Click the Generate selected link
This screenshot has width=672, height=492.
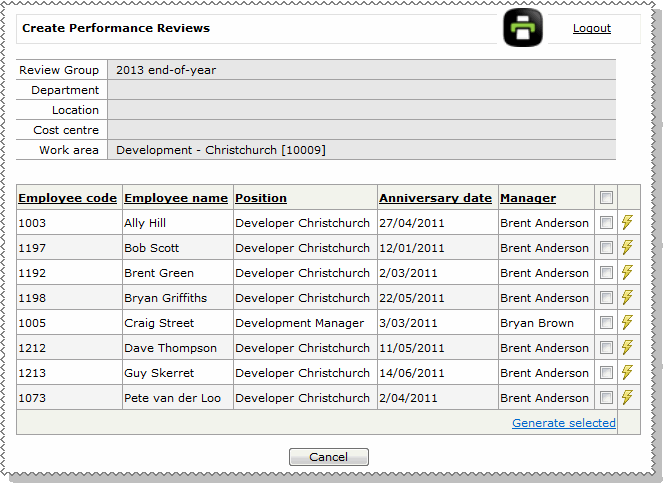(564, 423)
